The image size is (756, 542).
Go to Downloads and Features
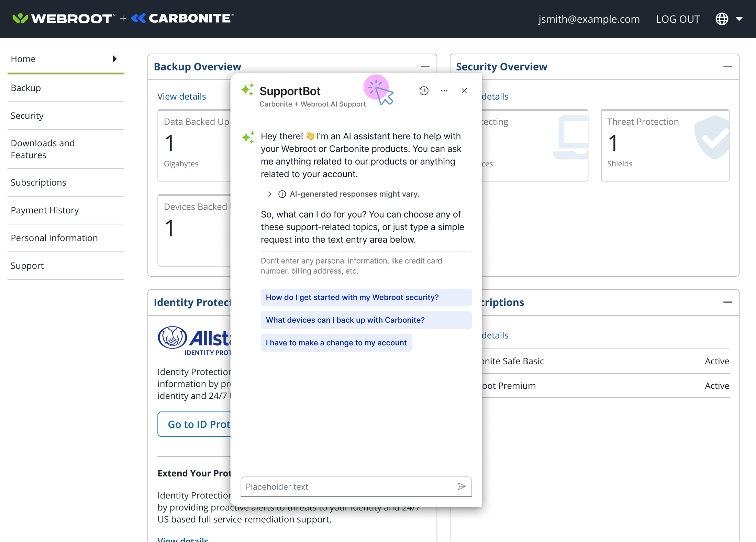[66, 149]
